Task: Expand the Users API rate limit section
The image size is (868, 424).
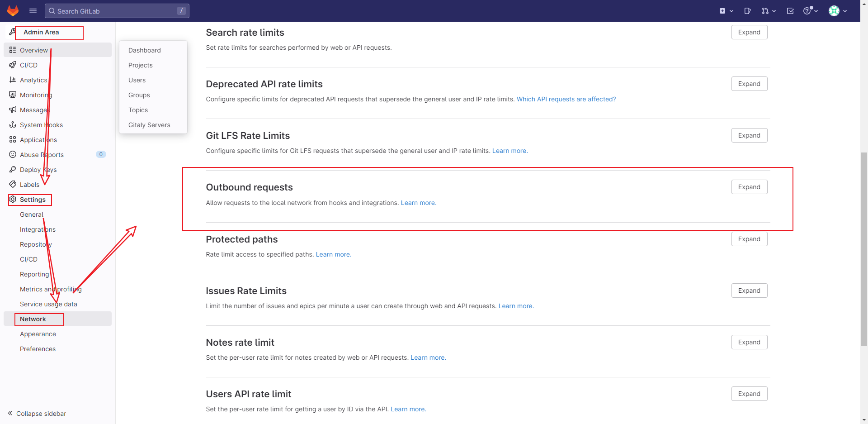Action: [x=749, y=394]
